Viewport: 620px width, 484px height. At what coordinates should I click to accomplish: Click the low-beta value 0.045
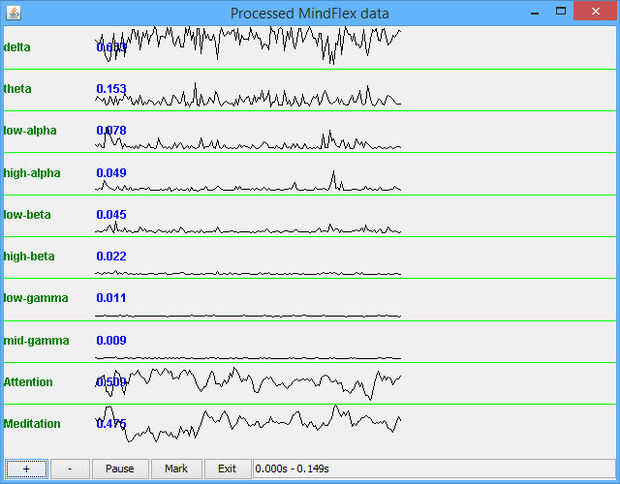pos(111,215)
